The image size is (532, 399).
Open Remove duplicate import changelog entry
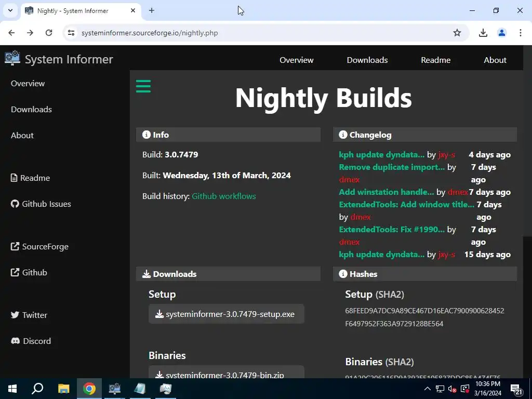pos(392,167)
